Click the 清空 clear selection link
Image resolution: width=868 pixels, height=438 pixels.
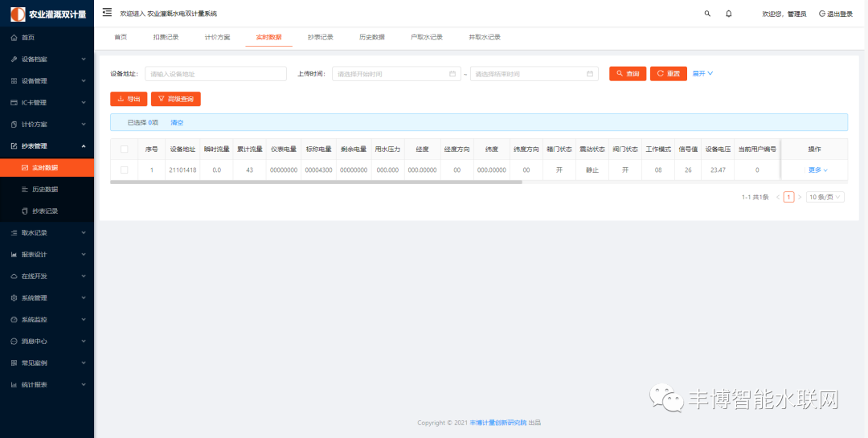[177, 122]
